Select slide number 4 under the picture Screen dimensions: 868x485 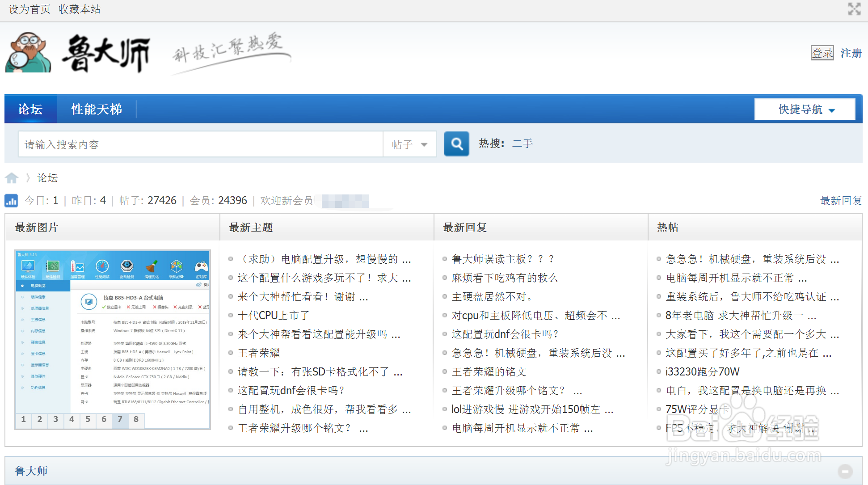point(72,420)
